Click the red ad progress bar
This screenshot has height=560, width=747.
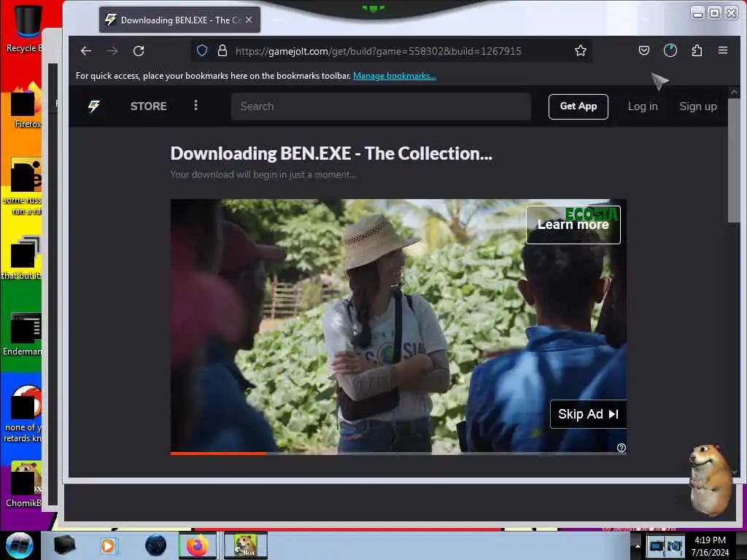point(218,454)
